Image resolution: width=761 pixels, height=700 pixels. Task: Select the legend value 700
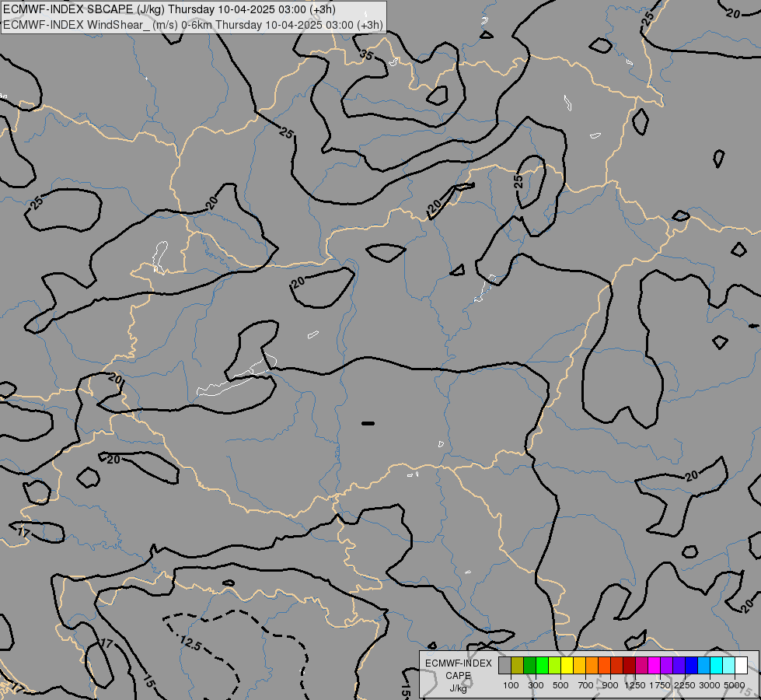click(586, 685)
